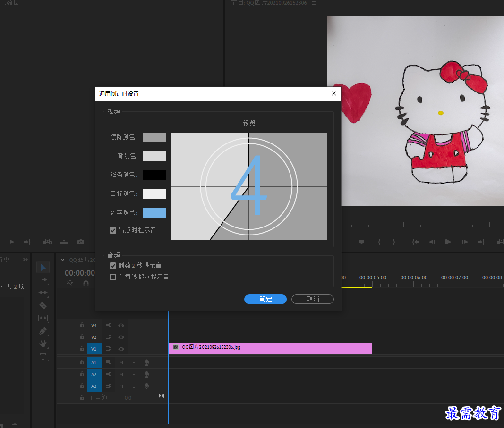Toggle lock on track V3

pyautogui.click(x=82, y=325)
